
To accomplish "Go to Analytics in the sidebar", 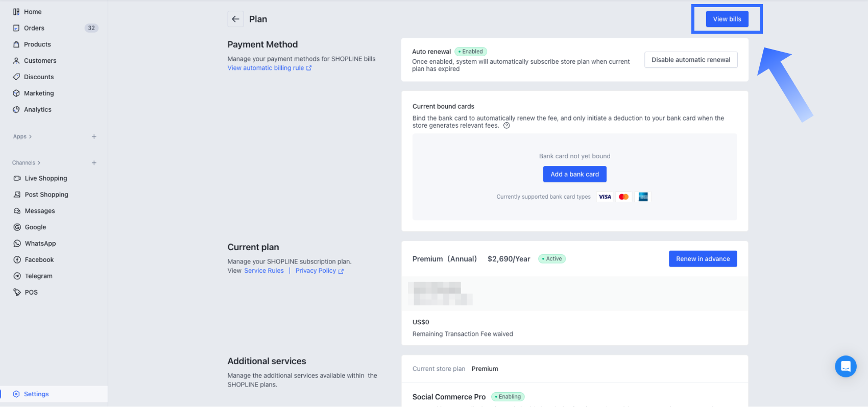I will tap(37, 110).
